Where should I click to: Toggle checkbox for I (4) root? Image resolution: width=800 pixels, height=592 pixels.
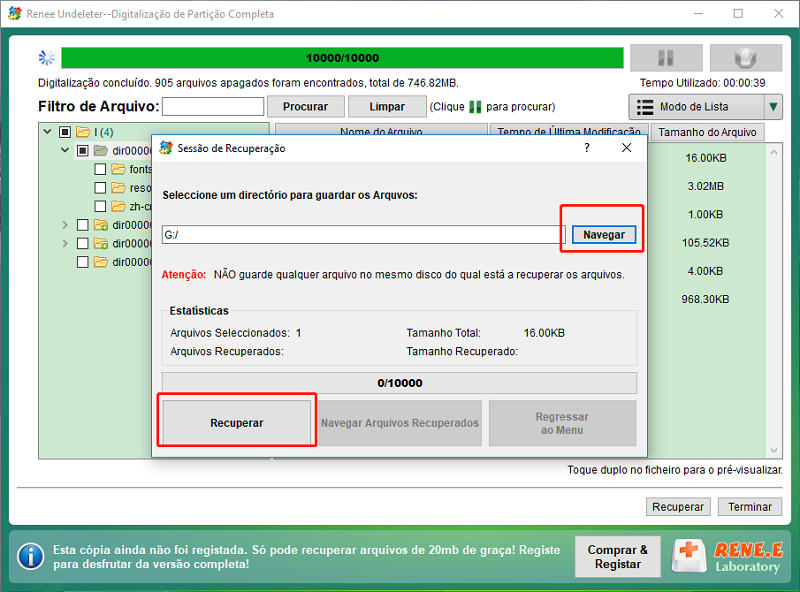click(x=65, y=132)
